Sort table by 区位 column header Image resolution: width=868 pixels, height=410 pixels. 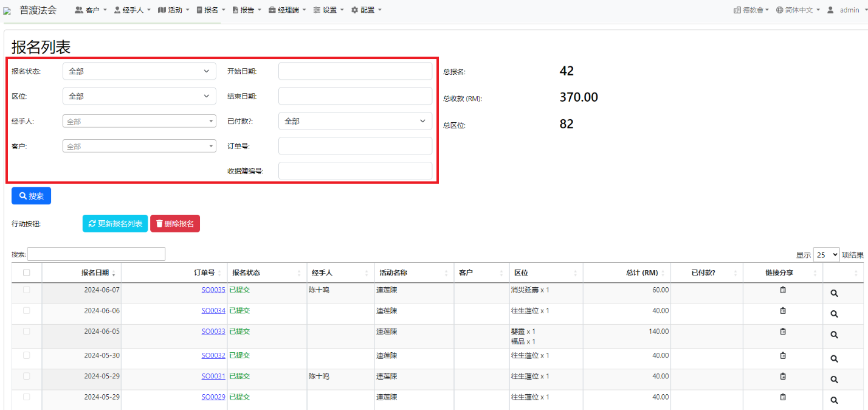pyautogui.click(x=546, y=273)
